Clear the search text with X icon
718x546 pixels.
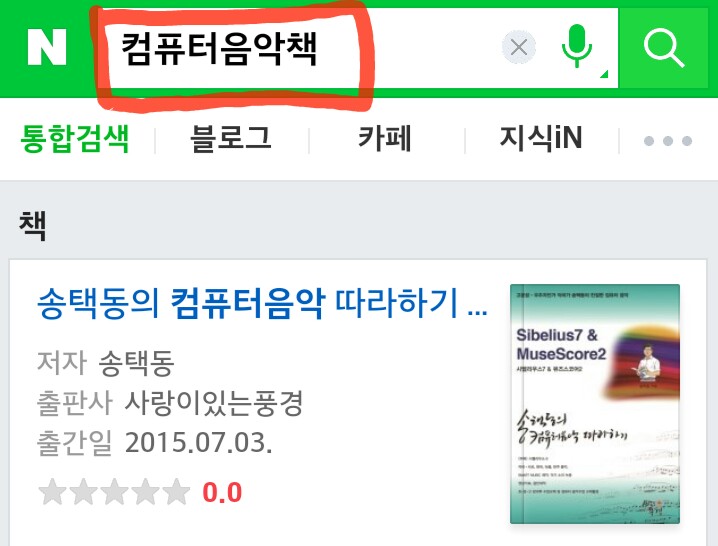(x=519, y=47)
